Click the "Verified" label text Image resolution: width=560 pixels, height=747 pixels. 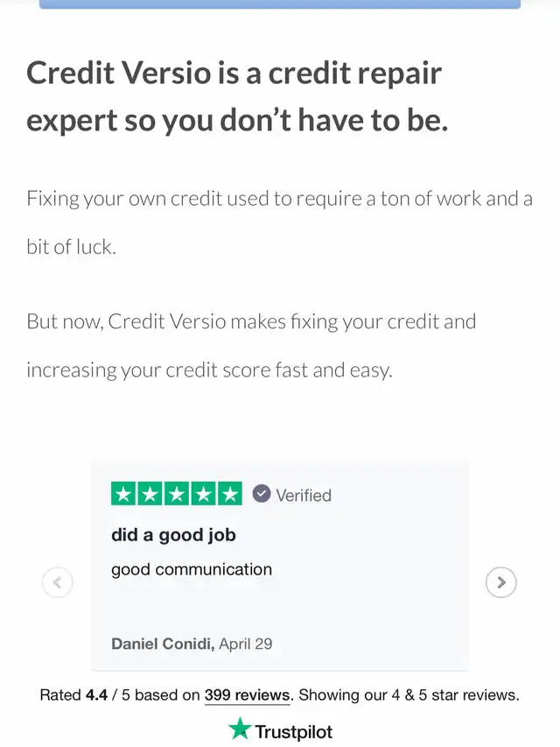(304, 495)
